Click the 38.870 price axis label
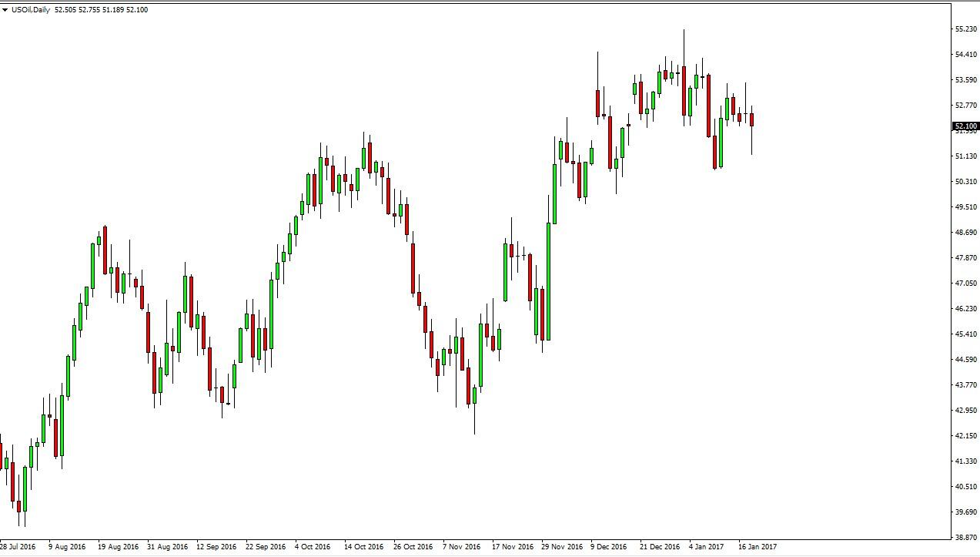Viewport: 980px width, 557px height. click(x=965, y=537)
